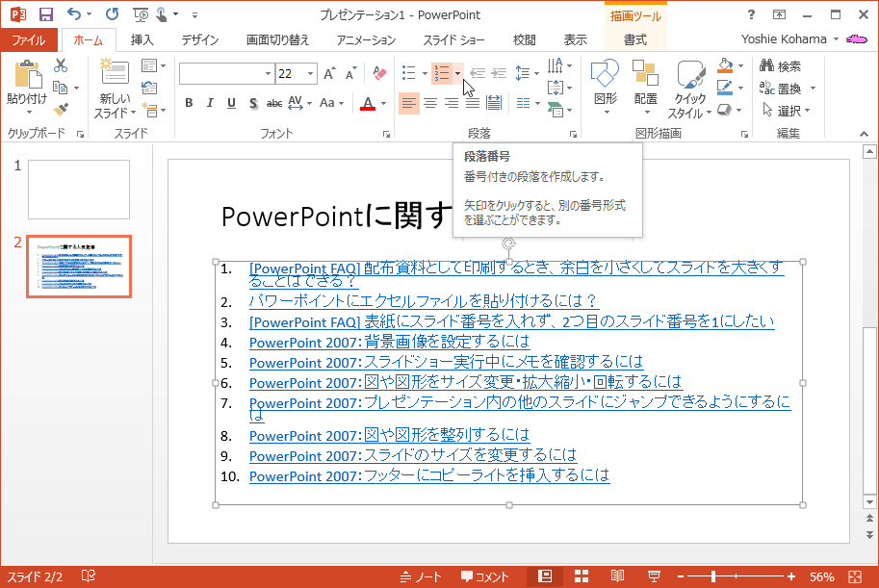This screenshot has width=879, height=588.
Task: Switch to the 挿入 tab
Action: click(142, 39)
